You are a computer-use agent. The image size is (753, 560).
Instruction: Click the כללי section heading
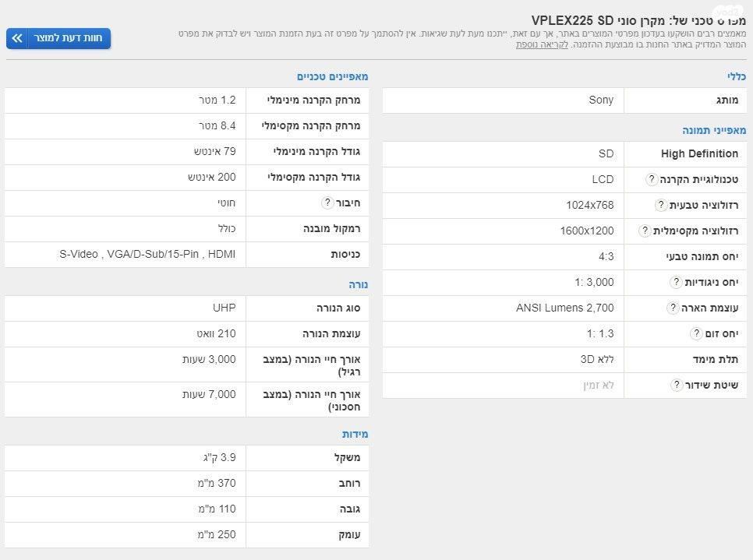coord(736,77)
